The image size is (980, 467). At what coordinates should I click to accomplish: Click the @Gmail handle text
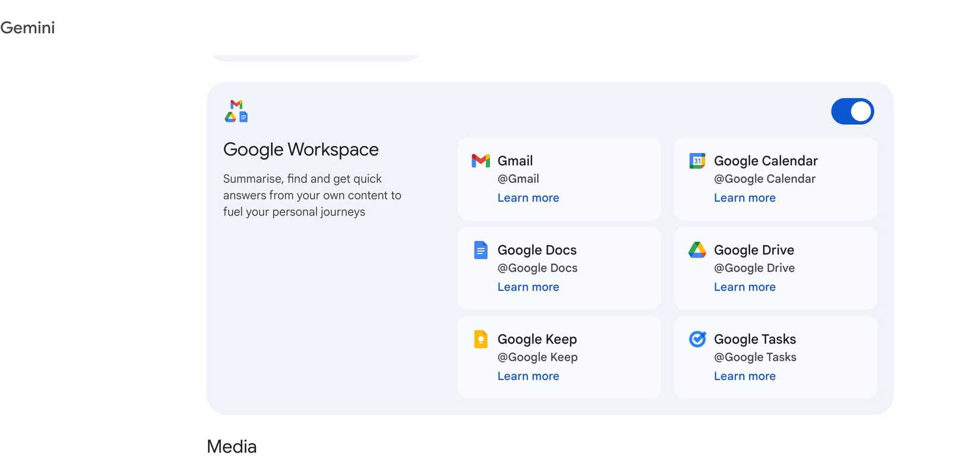tap(518, 179)
